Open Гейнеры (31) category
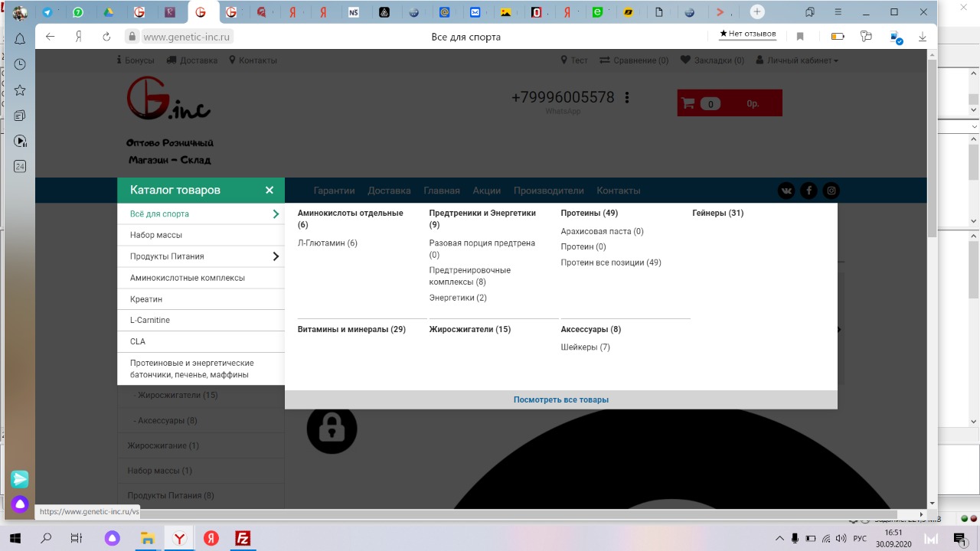980x551 pixels. click(718, 214)
